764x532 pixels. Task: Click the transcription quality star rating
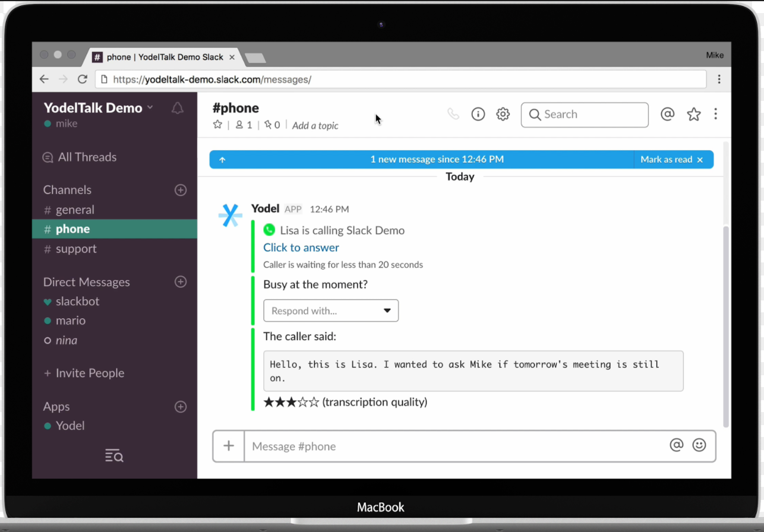click(291, 402)
